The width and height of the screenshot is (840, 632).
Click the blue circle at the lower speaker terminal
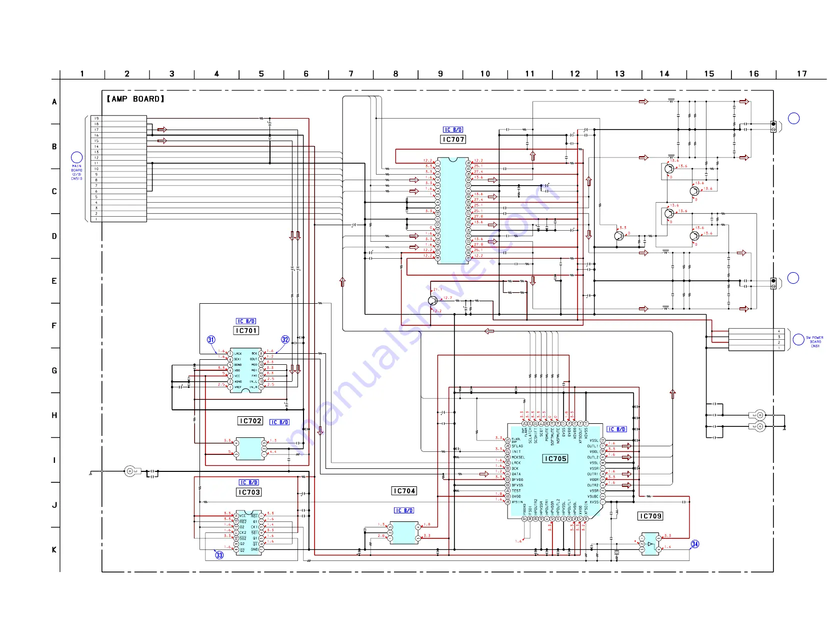click(x=793, y=278)
